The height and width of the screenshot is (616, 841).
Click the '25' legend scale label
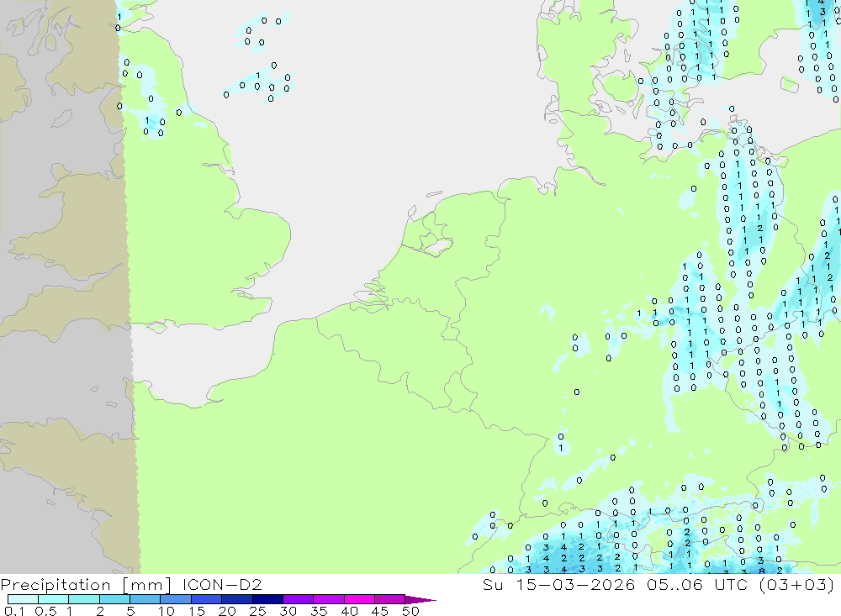(x=257, y=611)
